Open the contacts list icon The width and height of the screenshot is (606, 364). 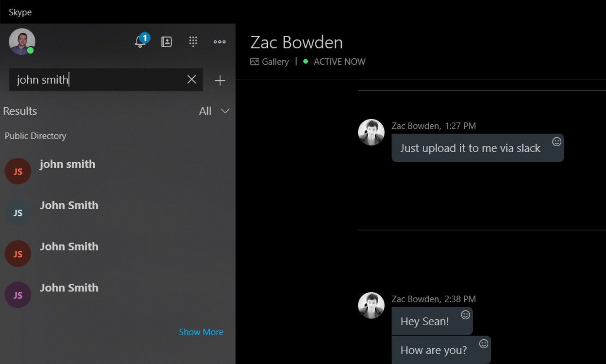click(x=167, y=42)
